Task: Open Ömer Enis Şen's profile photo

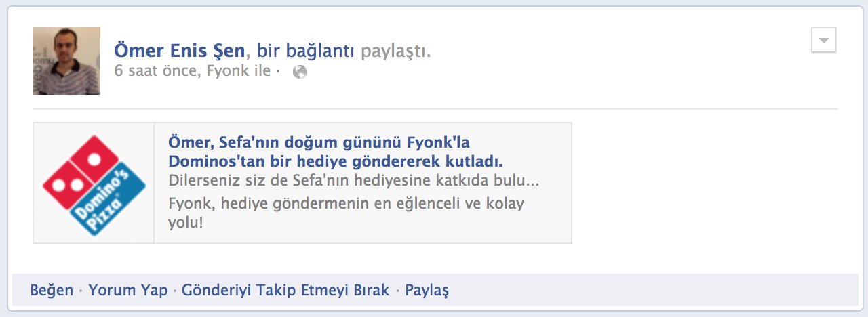Action: [x=66, y=61]
